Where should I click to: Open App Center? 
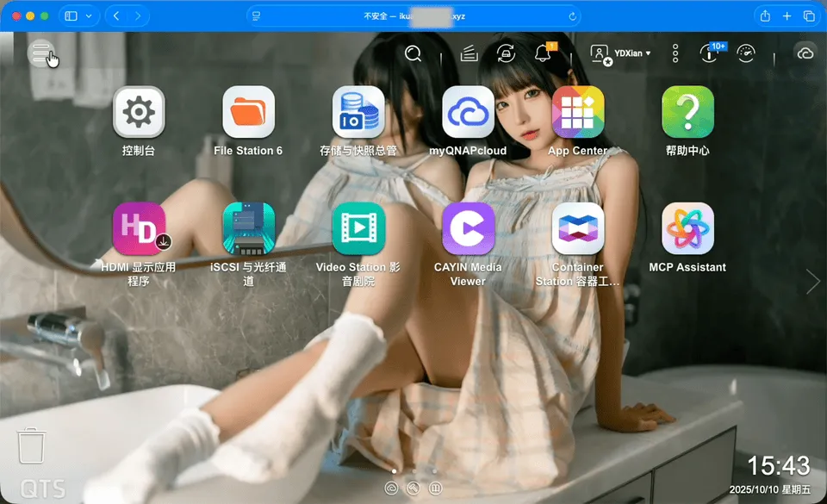click(577, 113)
